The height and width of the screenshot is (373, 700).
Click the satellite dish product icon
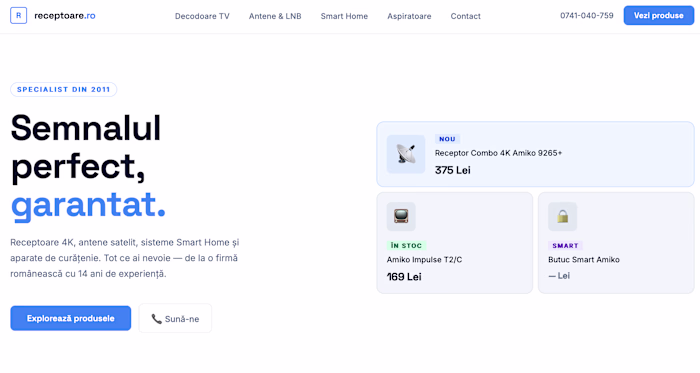(406, 154)
